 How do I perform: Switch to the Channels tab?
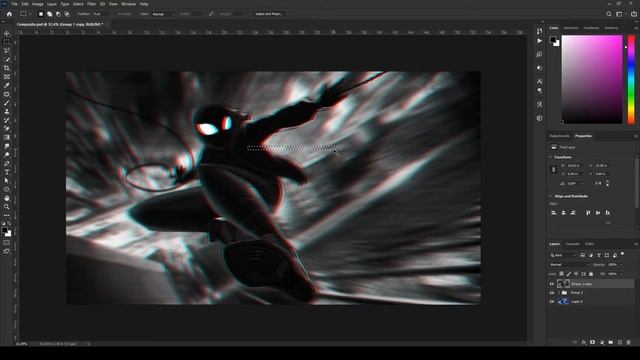click(572, 244)
